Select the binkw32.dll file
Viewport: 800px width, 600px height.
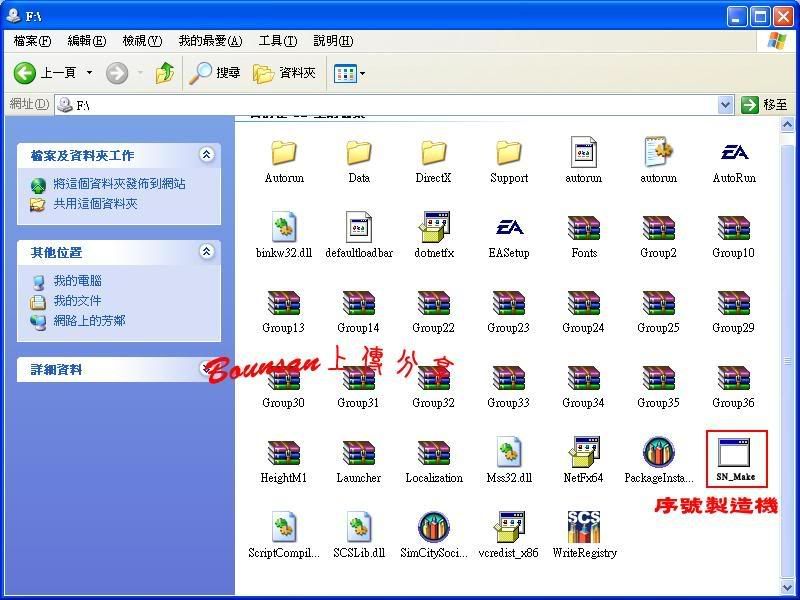coord(284,236)
